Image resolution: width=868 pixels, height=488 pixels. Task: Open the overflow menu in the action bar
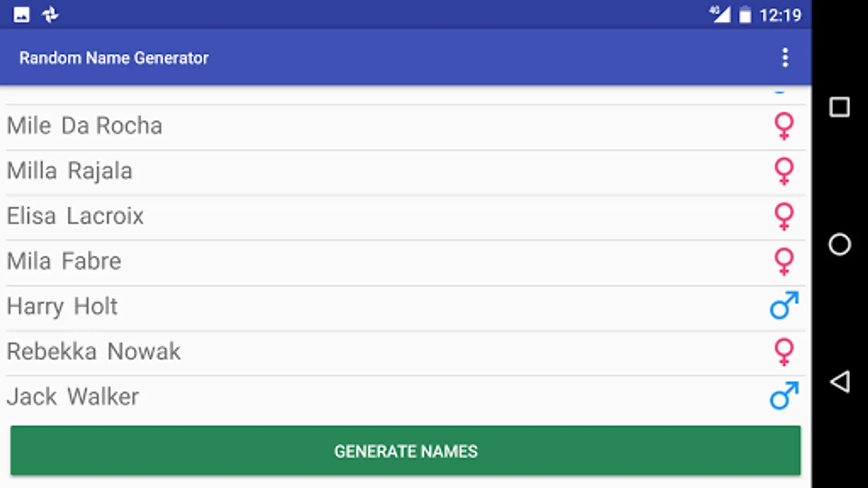click(x=784, y=57)
